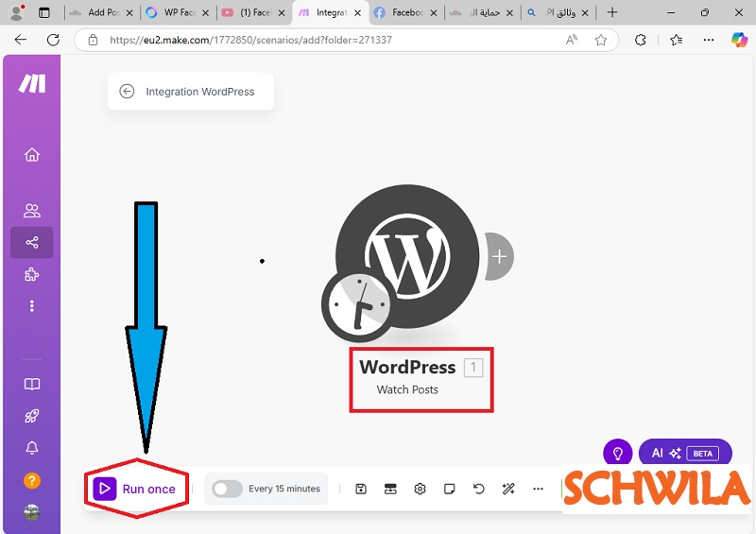Screen dimensions: 756x534
Task: Open the Favorites list icon
Action: 676,40
